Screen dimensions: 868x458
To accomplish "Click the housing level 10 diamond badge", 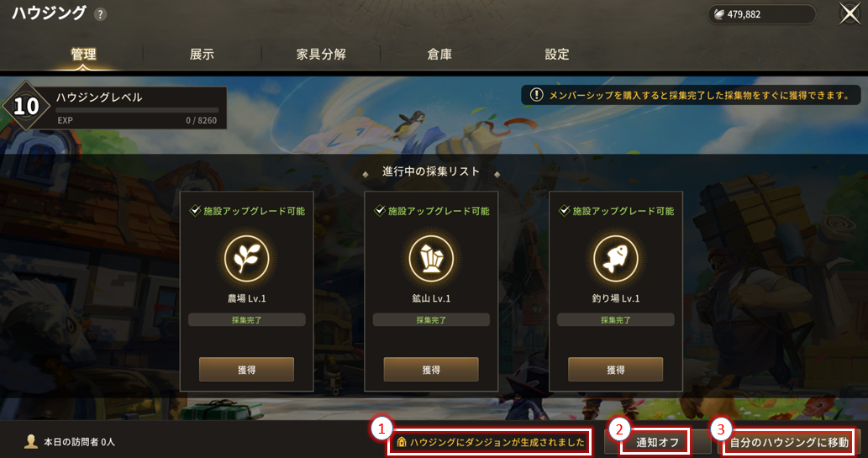I will 26,107.
